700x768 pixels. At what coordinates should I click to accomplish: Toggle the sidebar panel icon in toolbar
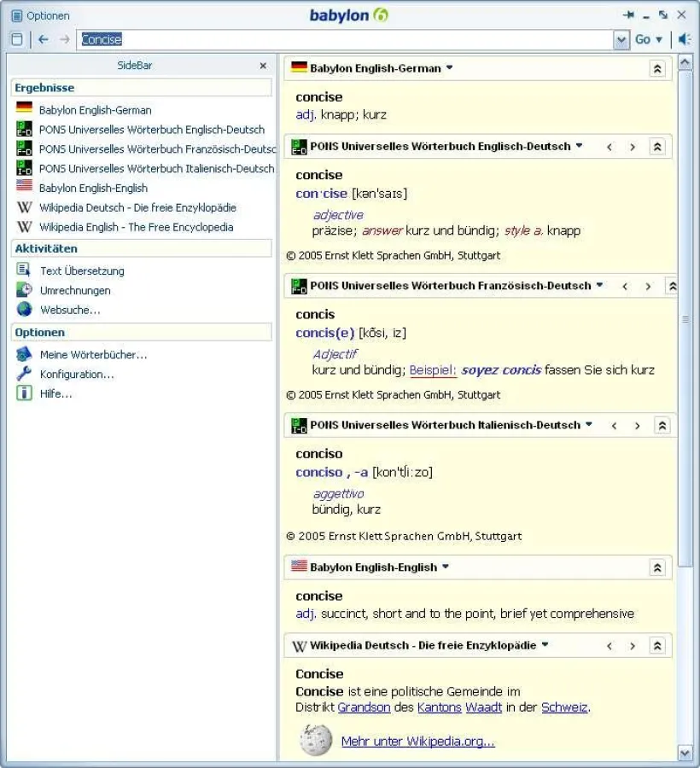(17, 39)
